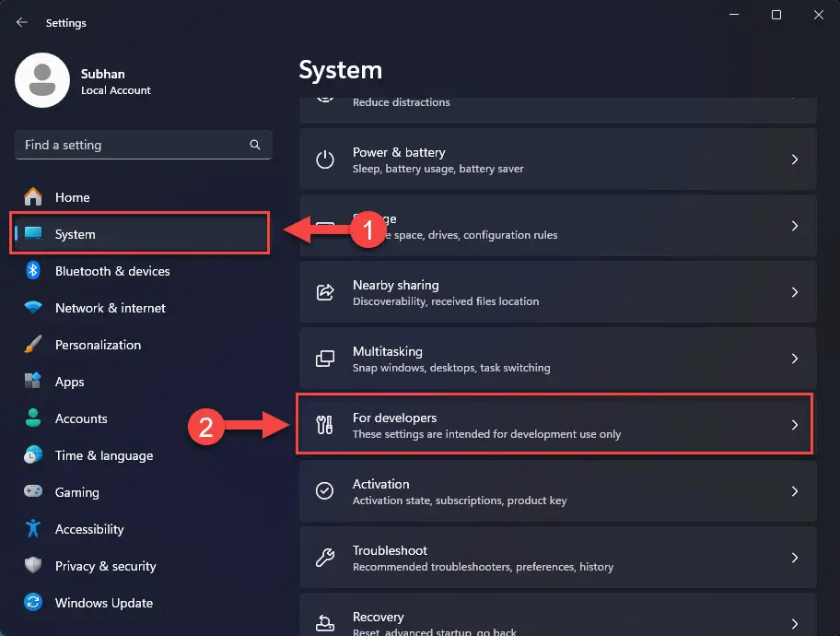This screenshot has height=636, width=840.
Task: Open Power & battery settings
Action: 557,159
